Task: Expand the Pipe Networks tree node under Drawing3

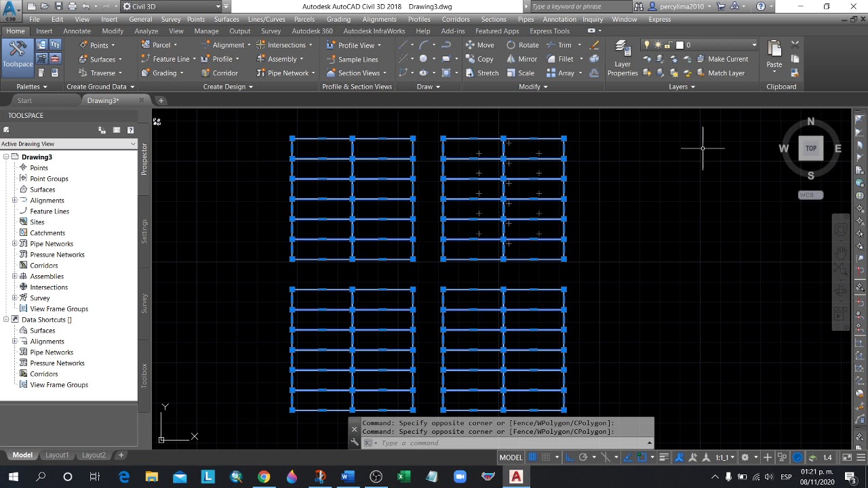Action: [14, 244]
